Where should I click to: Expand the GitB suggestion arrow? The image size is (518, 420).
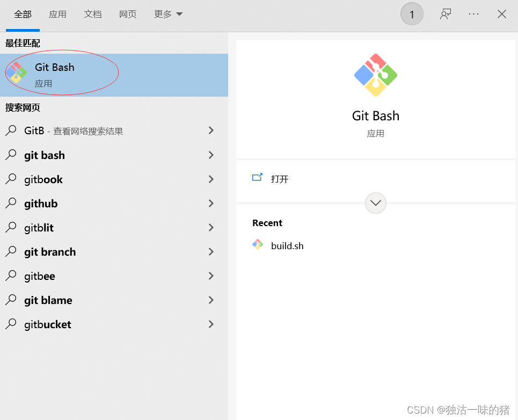(x=211, y=131)
